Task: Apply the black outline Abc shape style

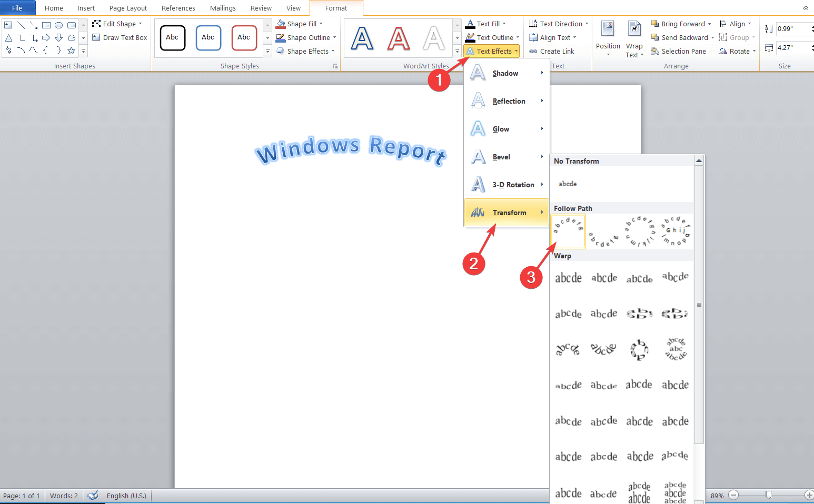Action: tap(172, 38)
